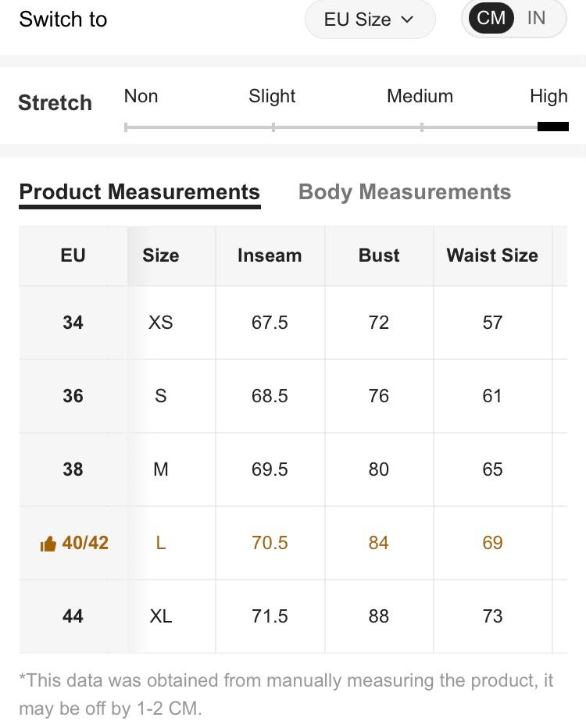Select the EU 34 size row
586x728 pixels.
[73, 323]
